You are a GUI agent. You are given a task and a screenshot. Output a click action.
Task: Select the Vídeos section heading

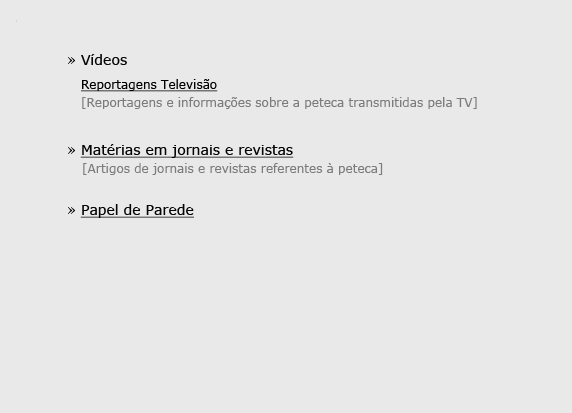[104, 60]
